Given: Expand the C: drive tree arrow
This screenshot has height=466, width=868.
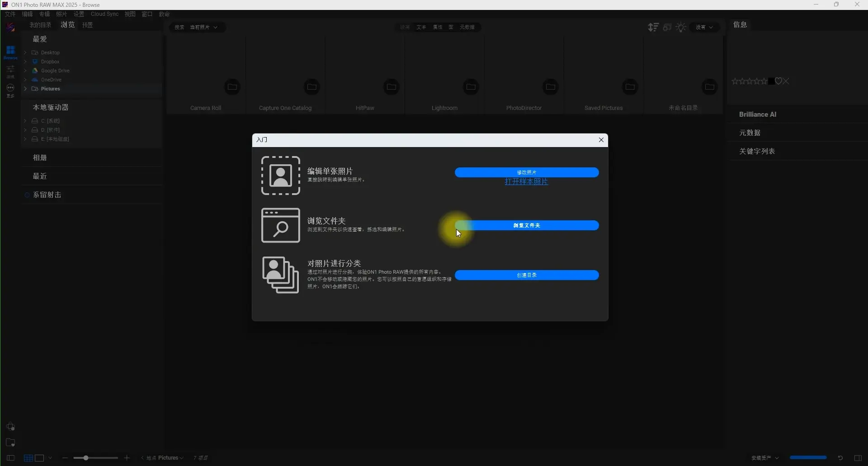Looking at the screenshot, I should (25, 121).
